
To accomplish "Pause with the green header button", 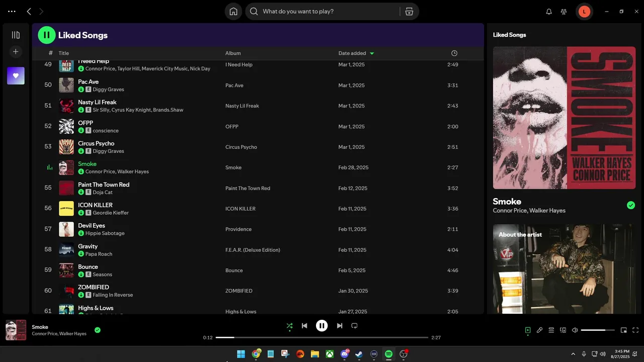I will click(x=47, y=35).
